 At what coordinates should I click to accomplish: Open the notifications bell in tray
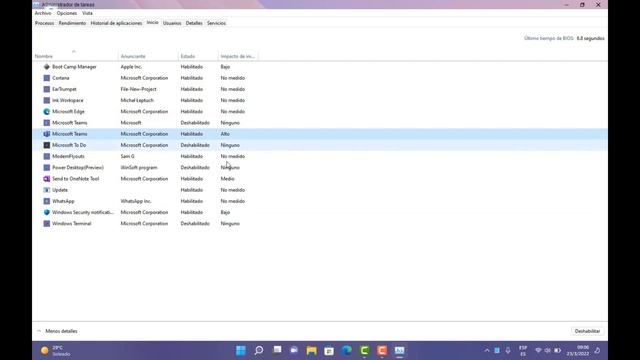(x=597, y=351)
